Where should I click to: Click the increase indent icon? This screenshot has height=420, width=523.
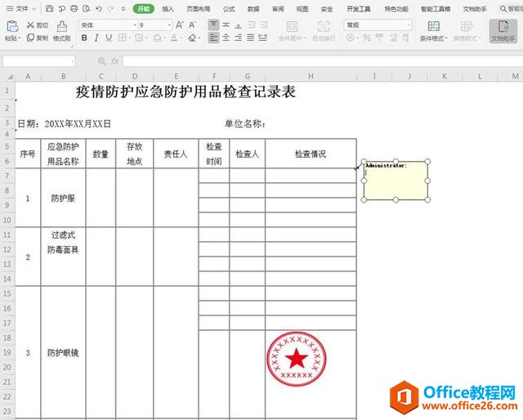[x=264, y=25]
